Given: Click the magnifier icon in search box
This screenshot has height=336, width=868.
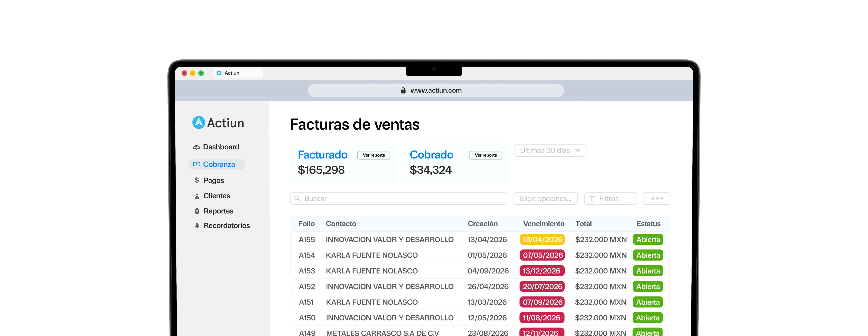Looking at the screenshot, I should pos(297,198).
